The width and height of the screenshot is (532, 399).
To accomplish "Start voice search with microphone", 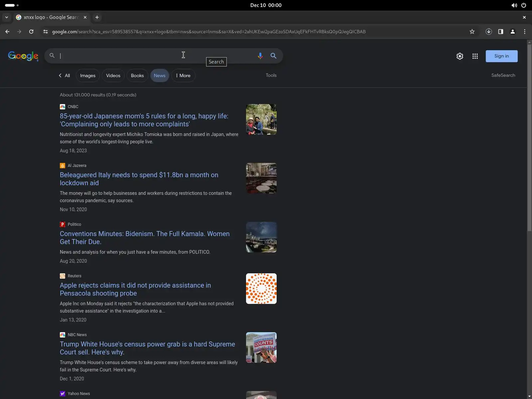I will coord(260,56).
